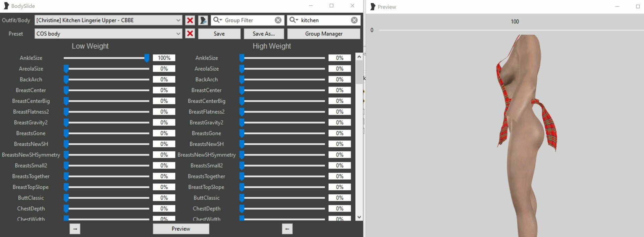Screen dimensions: 644x237
Task: Click the Preview button
Action: (x=181, y=229)
